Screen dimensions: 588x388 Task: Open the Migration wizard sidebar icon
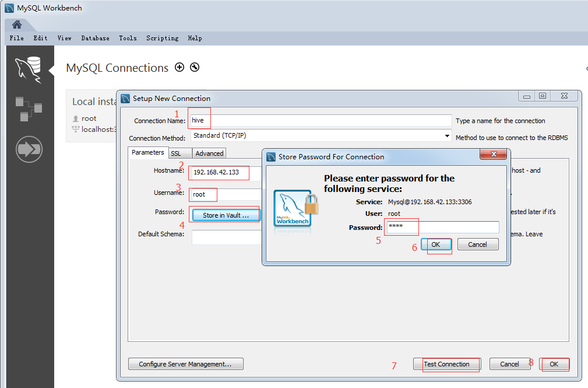click(28, 149)
